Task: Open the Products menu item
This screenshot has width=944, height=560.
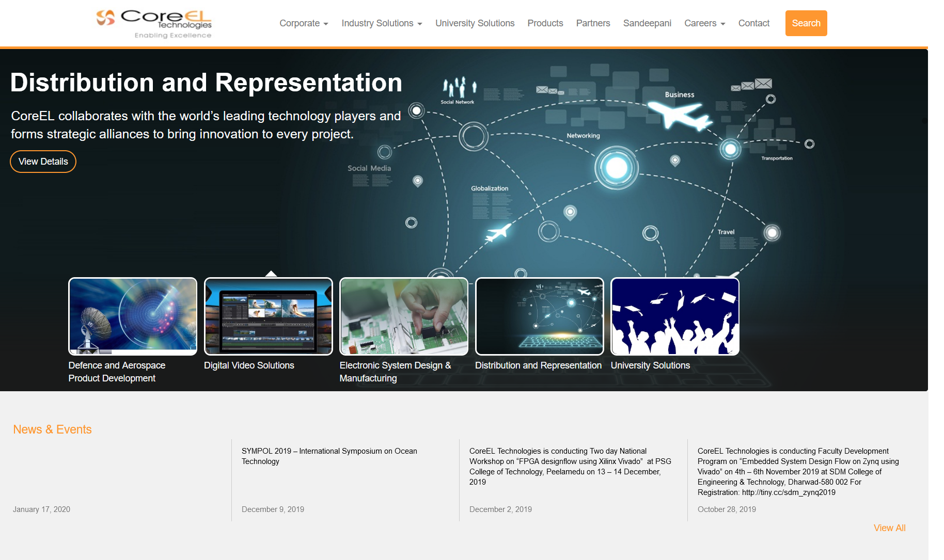Action: (545, 23)
